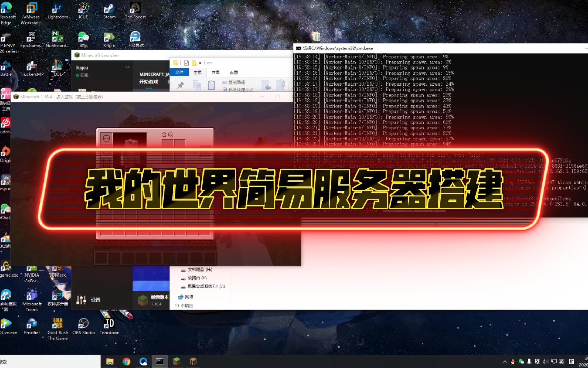Launch Xftp 6 from the desktop

pos(109,39)
